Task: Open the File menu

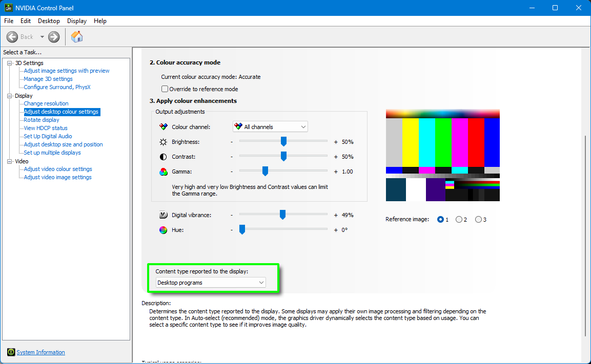Action: point(9,21)
